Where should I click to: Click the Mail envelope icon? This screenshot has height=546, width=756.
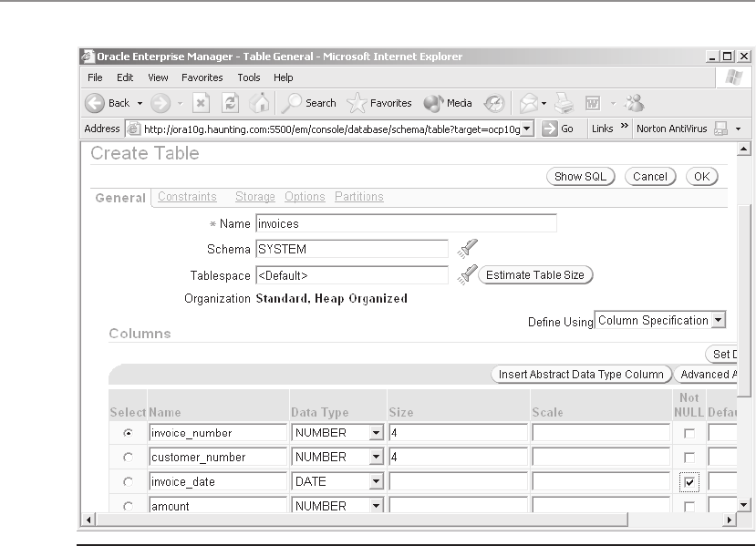[528, 103]
